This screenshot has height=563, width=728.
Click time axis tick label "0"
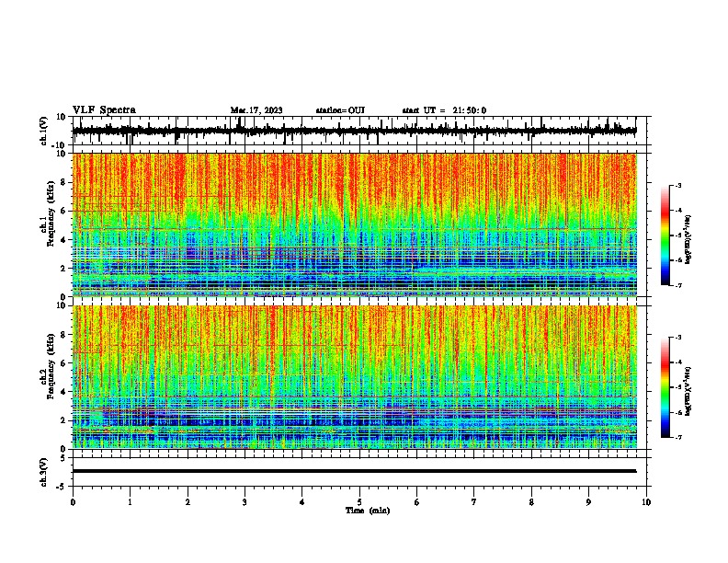[73, 502]
